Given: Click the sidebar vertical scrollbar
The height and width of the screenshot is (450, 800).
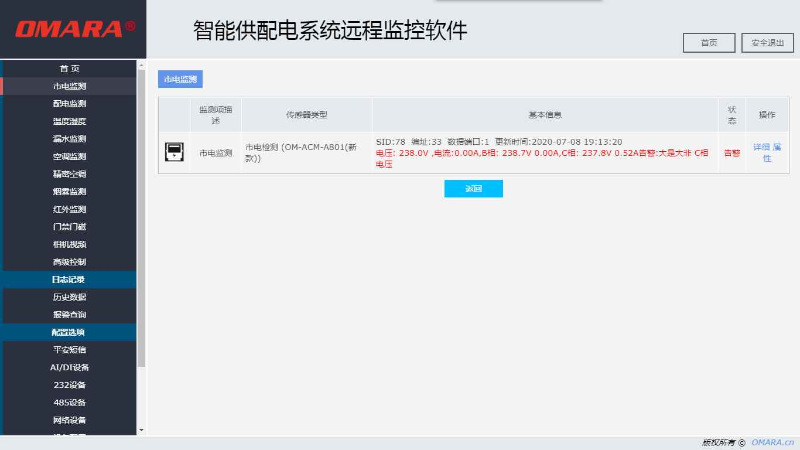Looking at the screenshot, I should (x=141, y=220).
